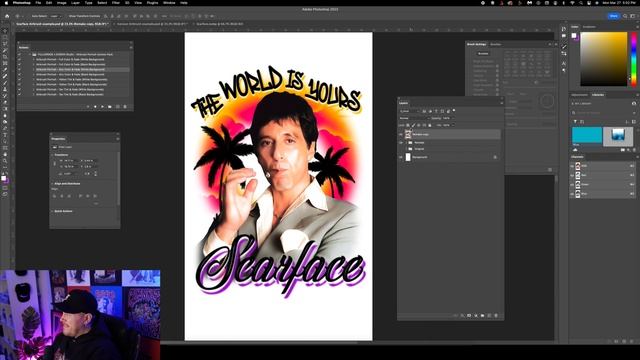The image size is (640, 360).
Task: Switch to the Adjustments tab
Action: click(580, 95)
